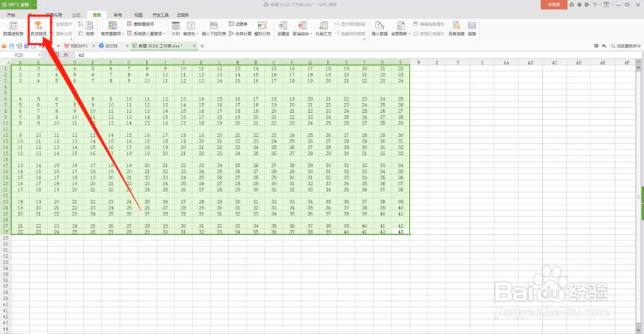Click the 未登录 login button
Screen dimensions: 644x334
[554, 5]
